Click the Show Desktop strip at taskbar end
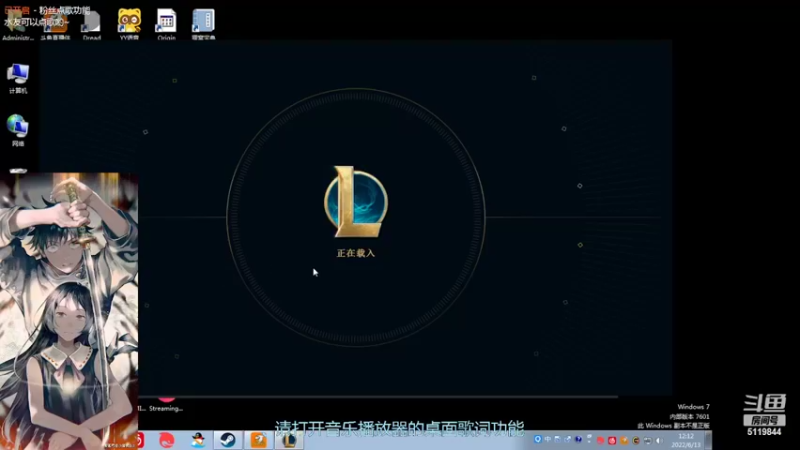Screen dimensions: 800x450 [708, 440]
